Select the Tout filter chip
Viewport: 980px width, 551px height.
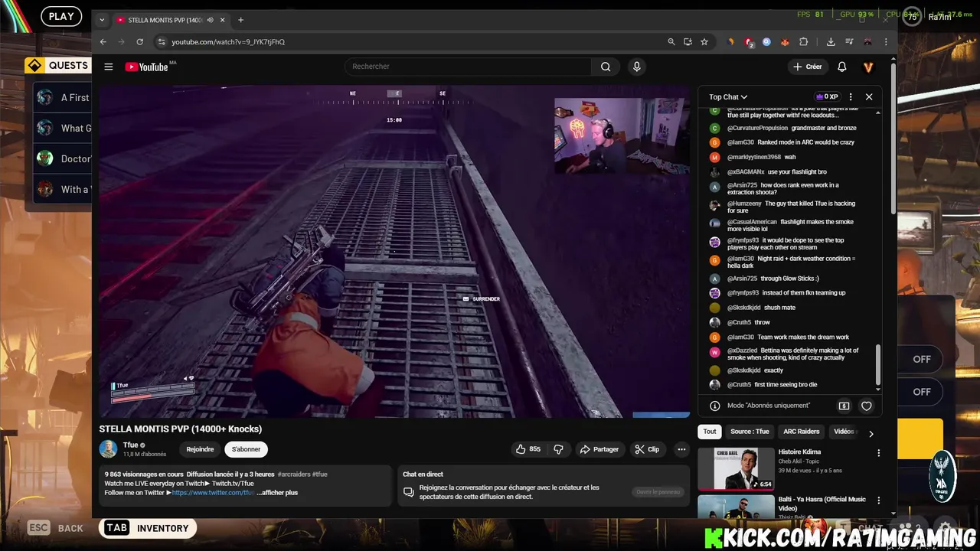[710, 432]
